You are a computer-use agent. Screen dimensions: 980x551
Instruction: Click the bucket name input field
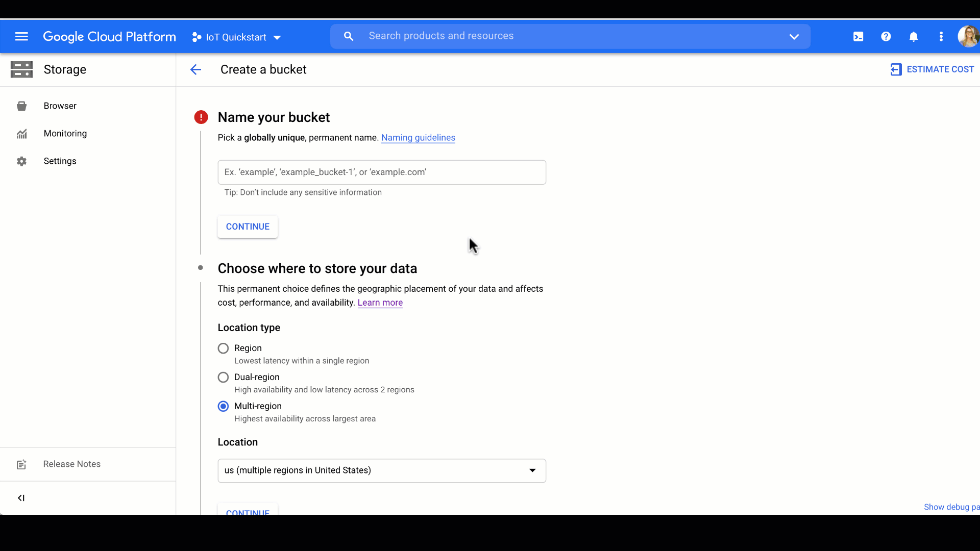click(x=382, y=172)
